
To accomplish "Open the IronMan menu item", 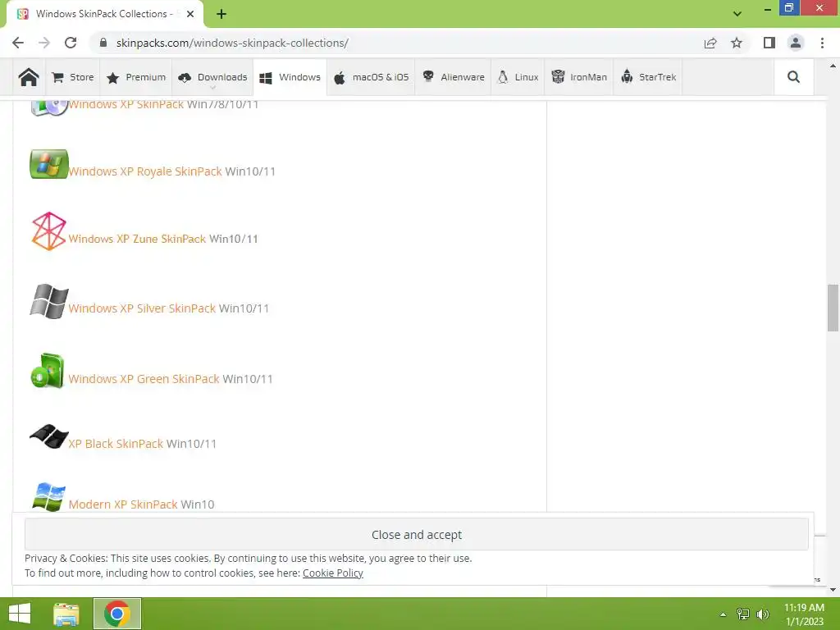I will tap(579, 77).
